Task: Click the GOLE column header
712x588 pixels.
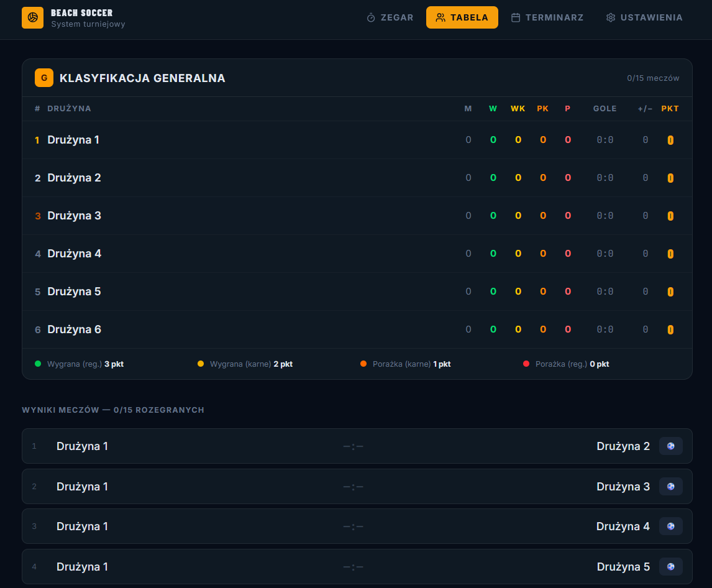Action: pyautogui.click(x=605, y=109)
